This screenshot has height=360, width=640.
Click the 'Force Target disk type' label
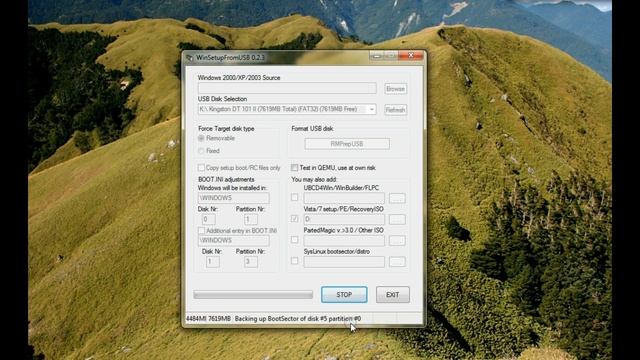click(x=226, y=129)
